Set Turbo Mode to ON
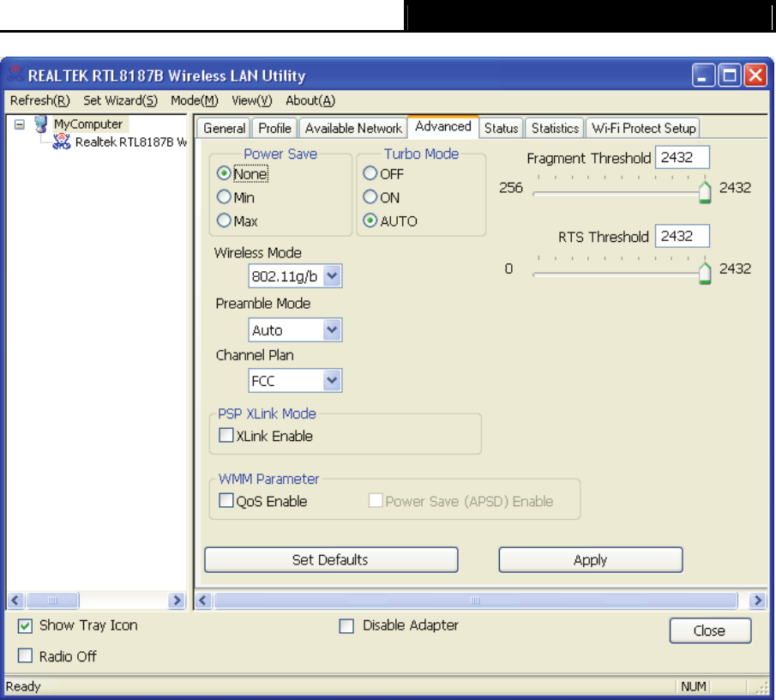776x700 pixels. coord(370,197)
